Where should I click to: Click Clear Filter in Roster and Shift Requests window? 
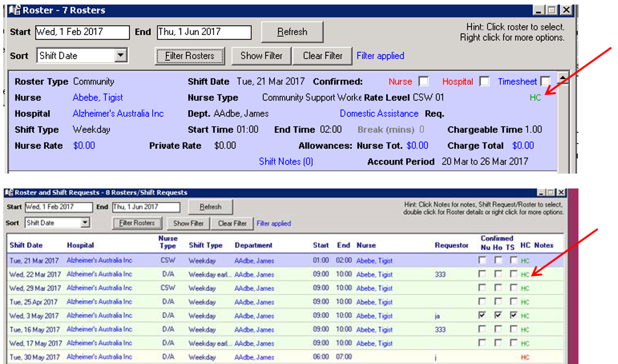click(x=232, y=223)
